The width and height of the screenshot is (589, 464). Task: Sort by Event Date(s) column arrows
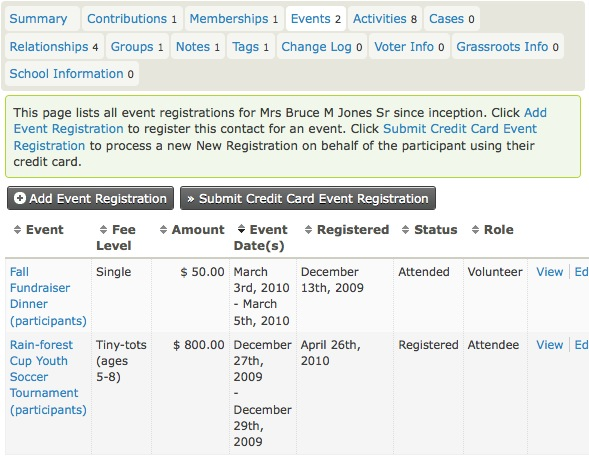(x=241, y=229)
